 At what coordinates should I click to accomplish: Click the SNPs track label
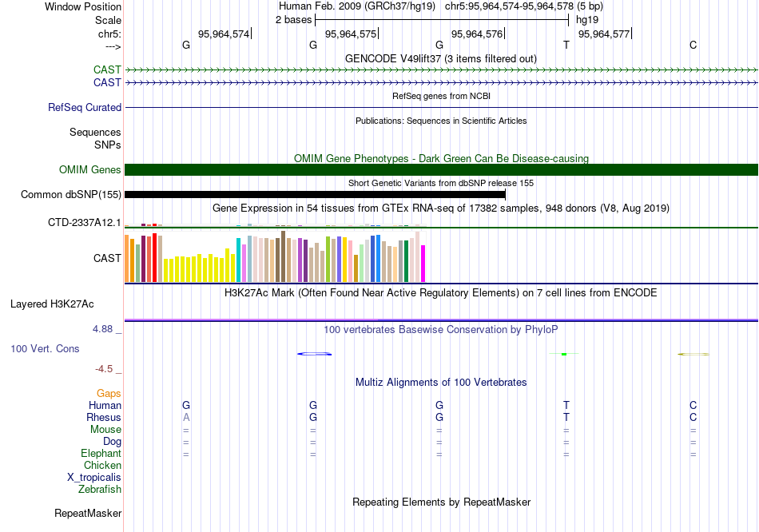point(108,145)
